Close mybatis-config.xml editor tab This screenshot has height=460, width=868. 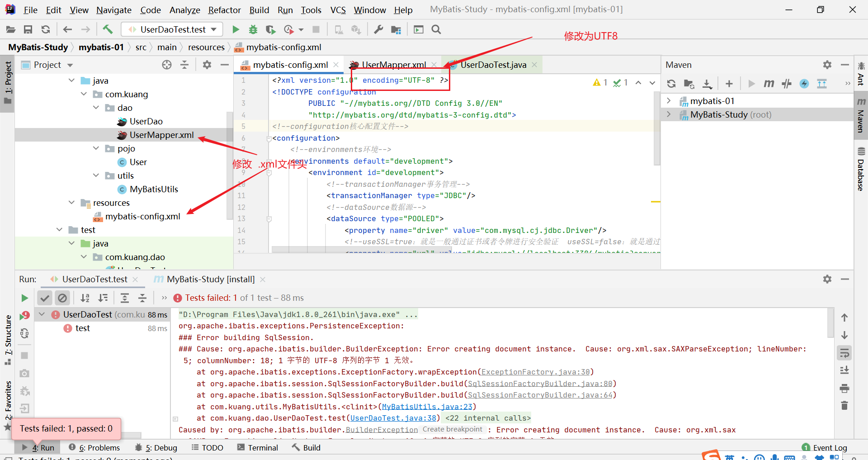(336, 65)
